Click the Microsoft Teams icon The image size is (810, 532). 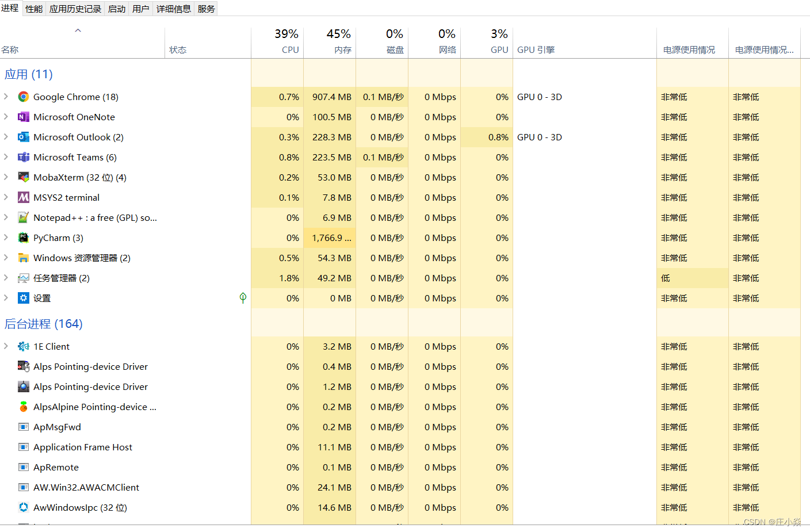click(x=23, y=157)
